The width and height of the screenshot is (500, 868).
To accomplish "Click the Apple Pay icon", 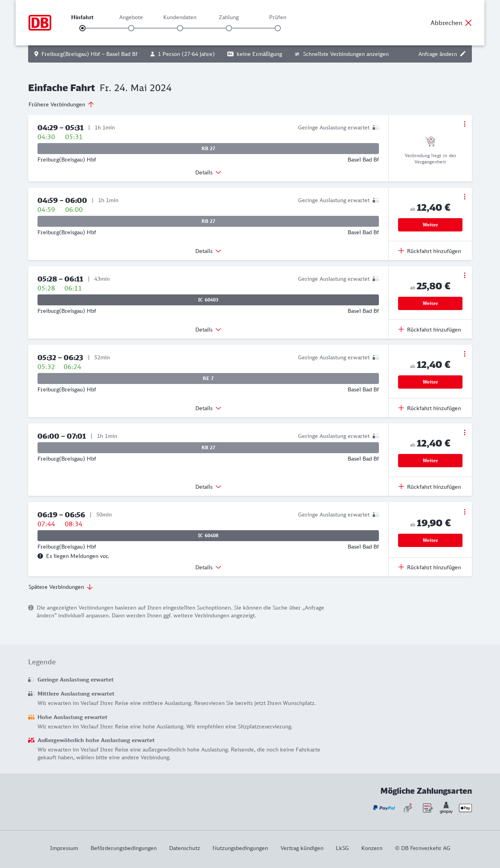I will pos(465,808).
